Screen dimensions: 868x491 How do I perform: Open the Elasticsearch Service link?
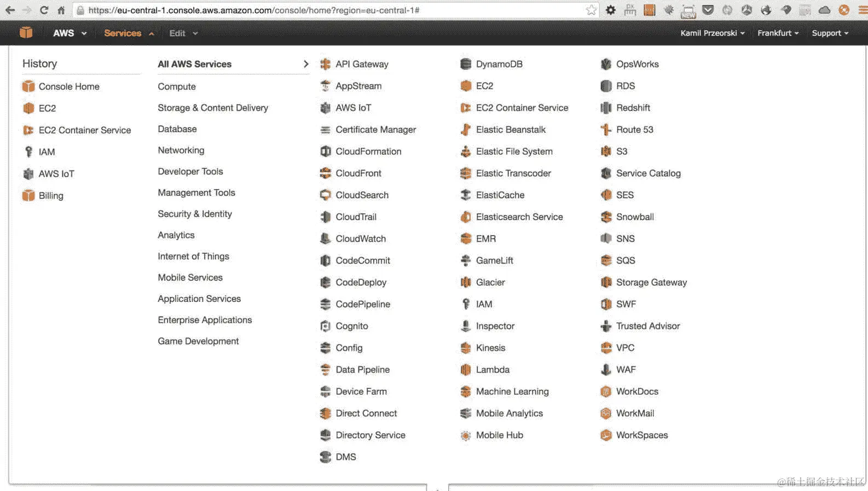click(x=512, y=217)
